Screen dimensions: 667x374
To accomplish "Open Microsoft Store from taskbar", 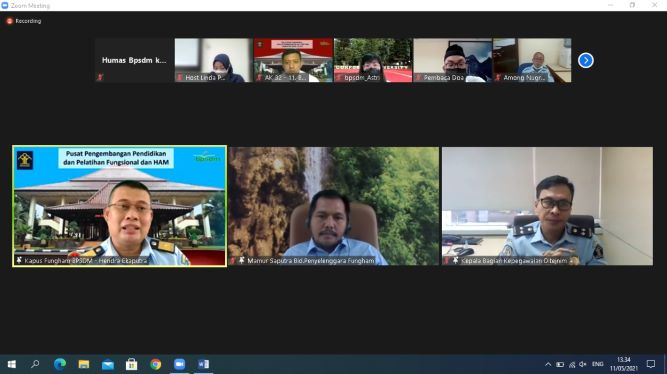I will [x=131, y=364].
